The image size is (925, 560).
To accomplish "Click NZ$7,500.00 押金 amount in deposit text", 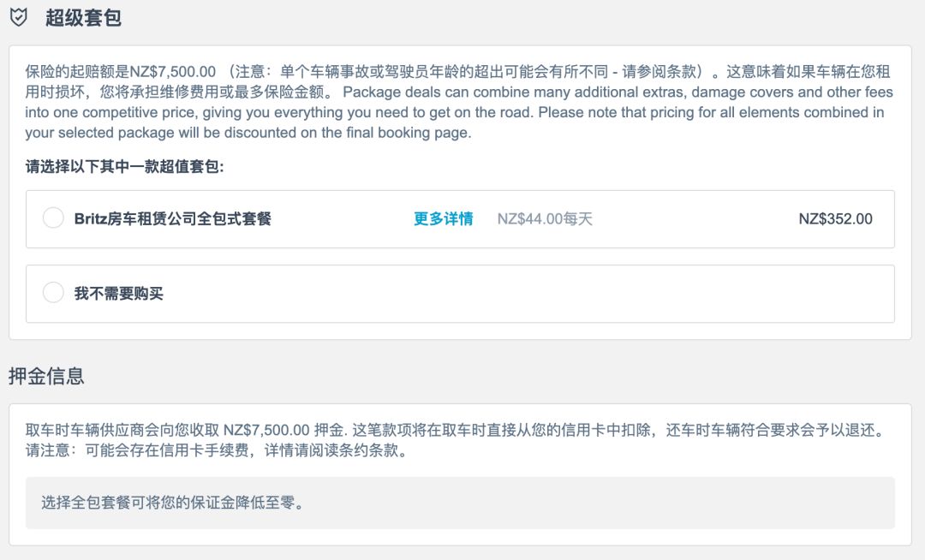I will tap(285, 430).
